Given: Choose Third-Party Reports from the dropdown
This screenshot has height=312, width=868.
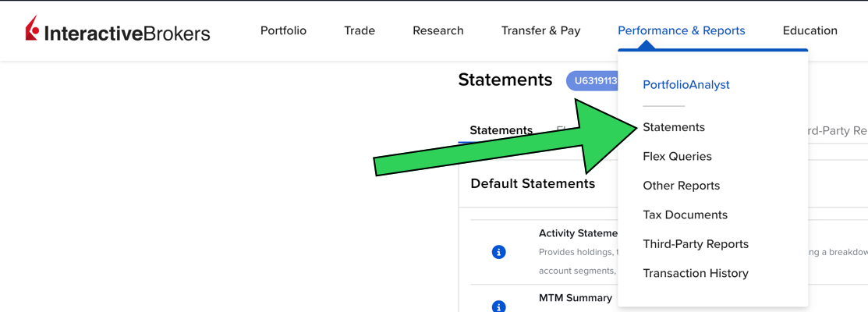Looking at the screenshot, I should coord(696,244).
